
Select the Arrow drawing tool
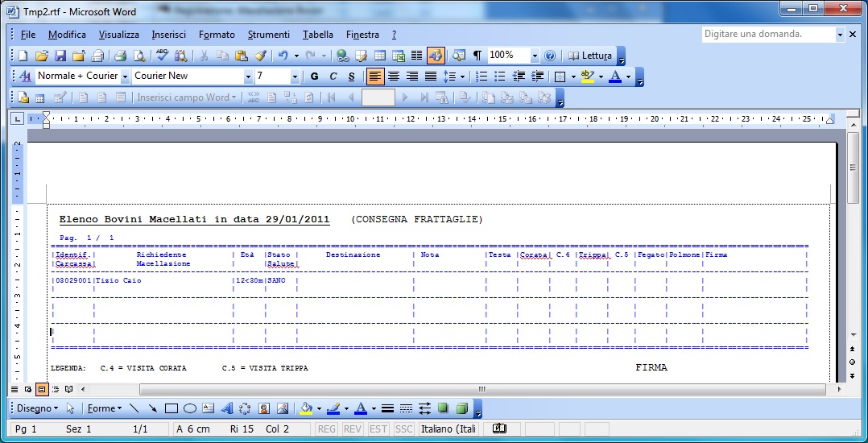[x=153, y=408]
